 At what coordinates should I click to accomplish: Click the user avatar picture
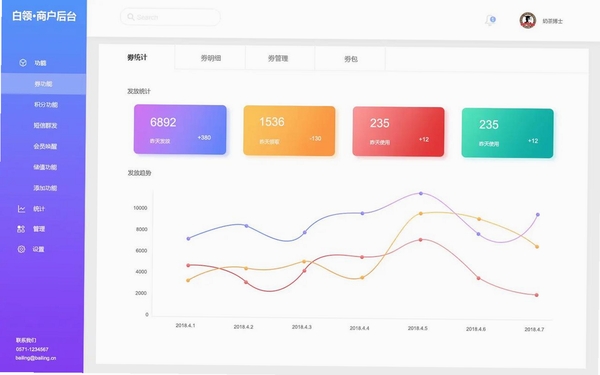(528, 20)
